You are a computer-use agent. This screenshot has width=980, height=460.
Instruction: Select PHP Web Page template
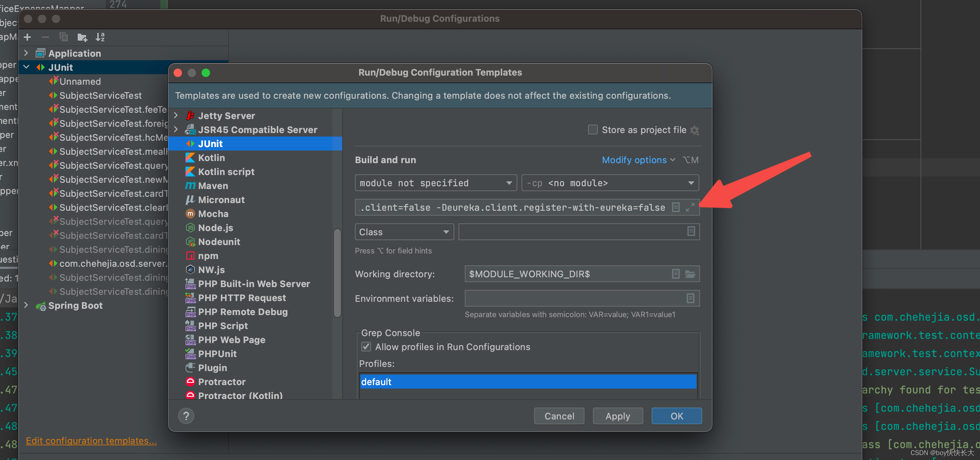tap(255, 340)
